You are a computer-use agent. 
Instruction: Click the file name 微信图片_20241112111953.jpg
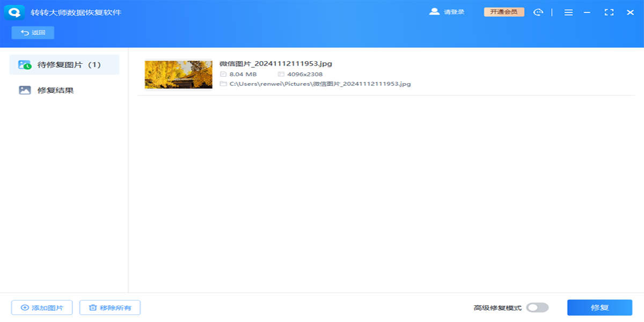click(x=275, y=64)
